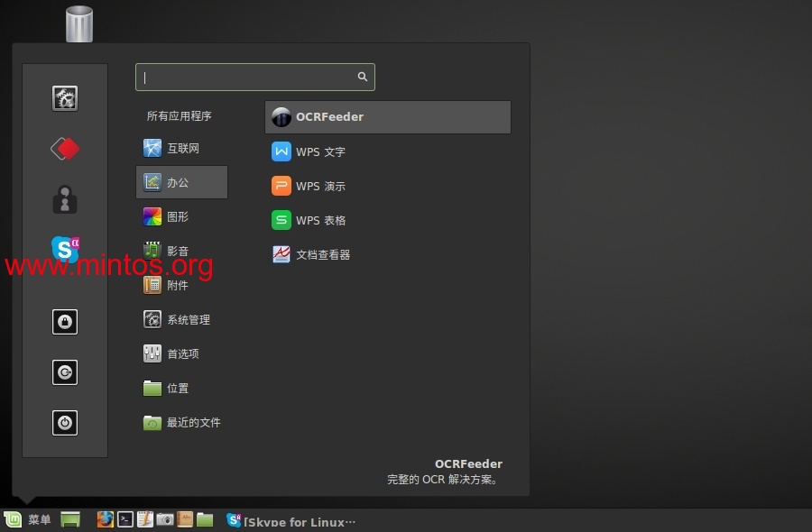The width and height of the screenshot is (812, 532).
Task: Select the 互联网 category
Action: pos(181,149)
